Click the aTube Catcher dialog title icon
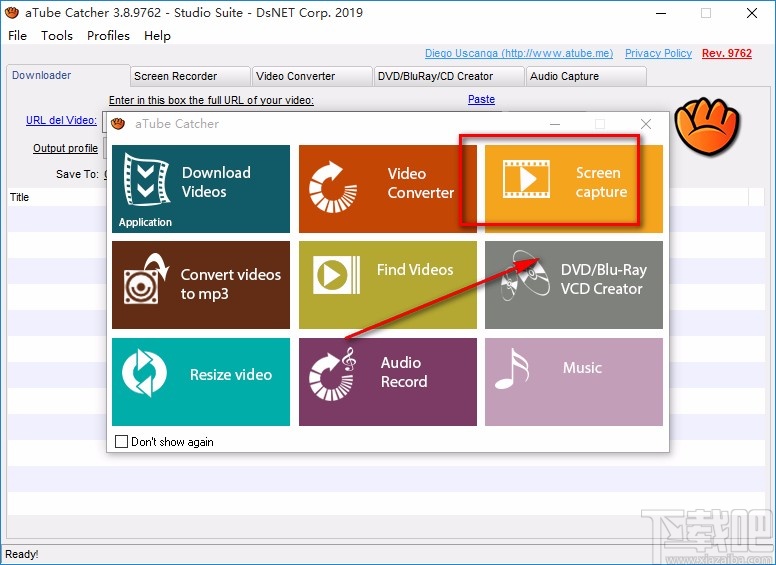Image resolution: width=776 pixels, height=565 pixels. 118,124
